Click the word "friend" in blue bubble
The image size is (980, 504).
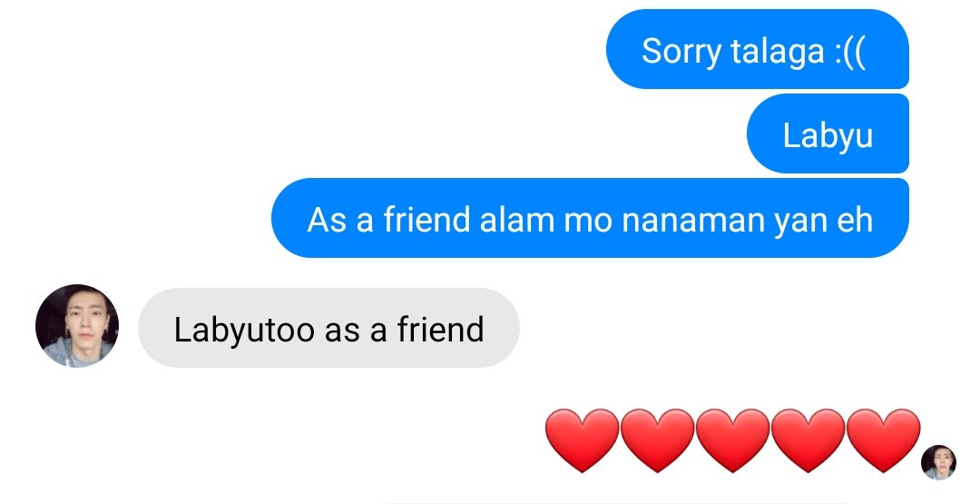(426, 220)
